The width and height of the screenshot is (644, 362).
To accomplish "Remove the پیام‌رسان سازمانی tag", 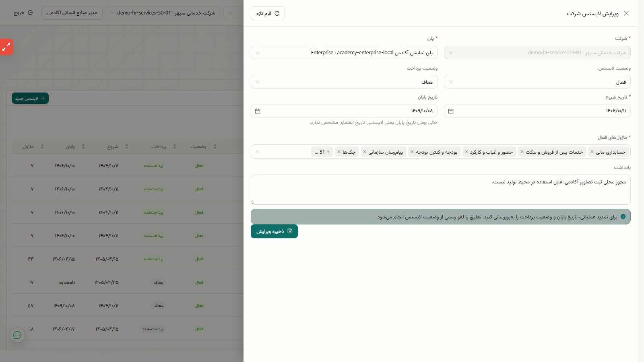I will coord(364,152).
